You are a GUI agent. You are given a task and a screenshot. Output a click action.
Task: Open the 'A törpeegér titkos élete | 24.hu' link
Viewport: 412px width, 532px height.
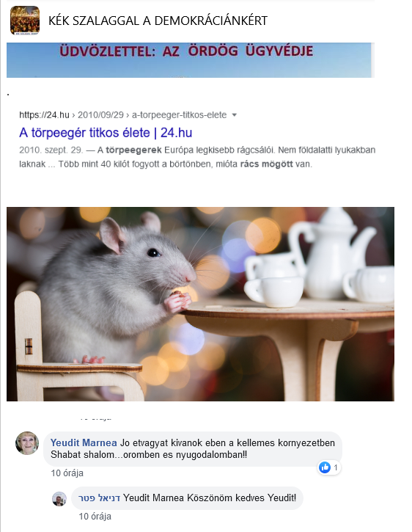click(x=106, y=133)
